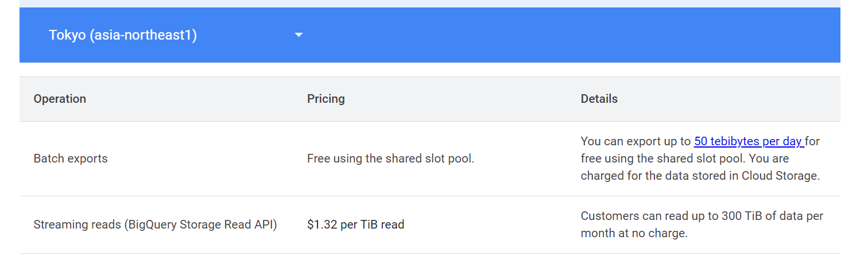
Task: Select the Streaming reads (BigQuery Storage Read API) cell
Action: [x=156, y=225]
